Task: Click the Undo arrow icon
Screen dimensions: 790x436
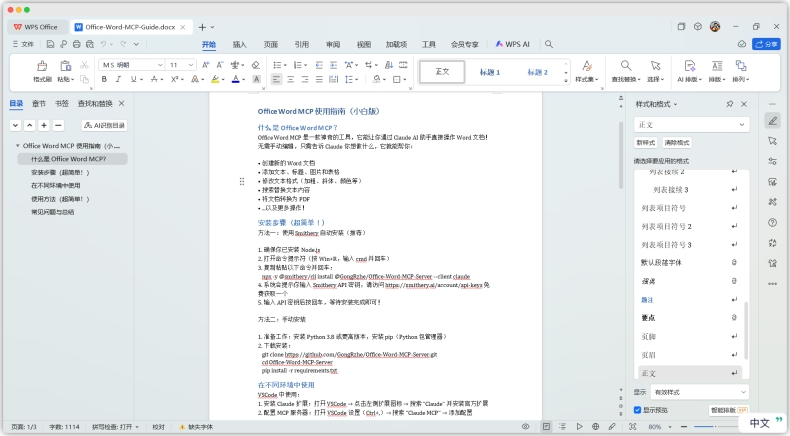Action: click(103, 44)
